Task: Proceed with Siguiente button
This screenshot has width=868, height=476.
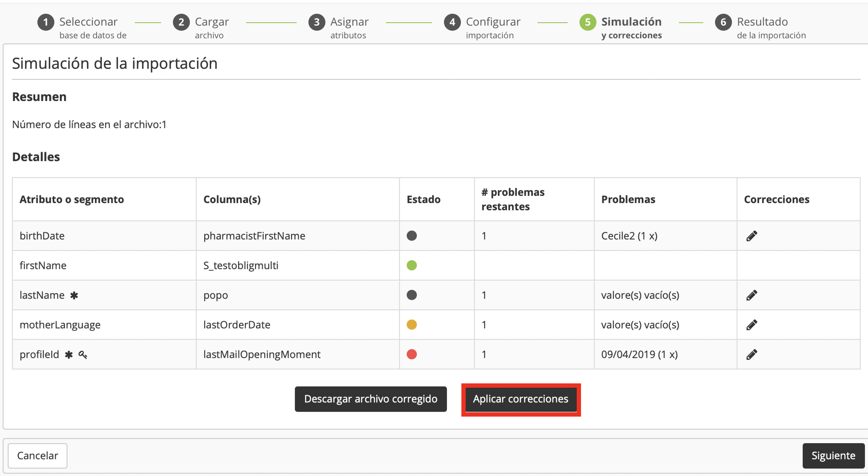Action: 833,456
